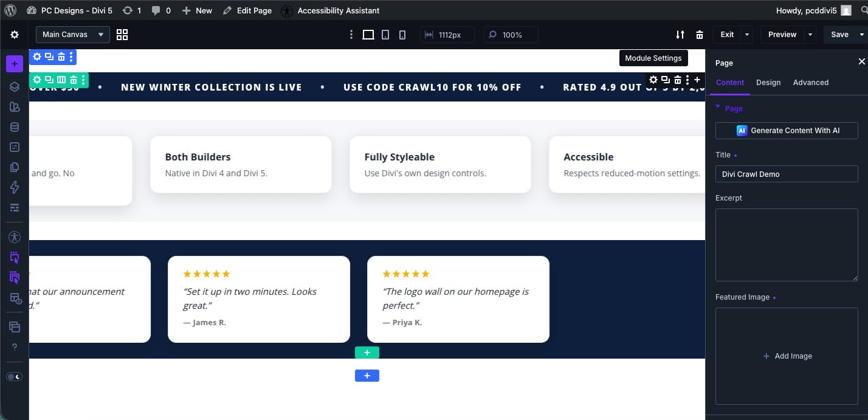Open the grid view icon beside Main Canvas
This screenshot has height=420, width=868.
click(x=122, y=35)
